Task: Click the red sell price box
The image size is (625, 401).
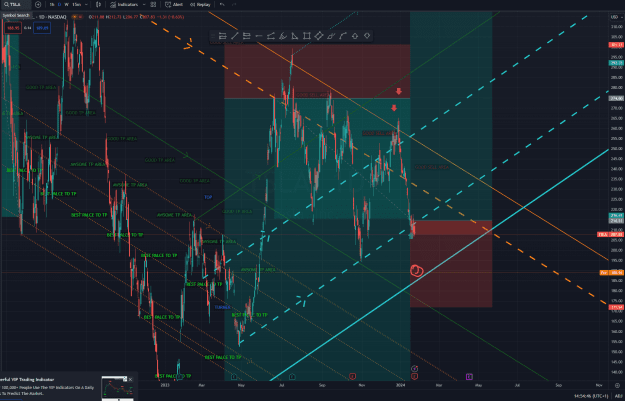Action: point(12,28)
